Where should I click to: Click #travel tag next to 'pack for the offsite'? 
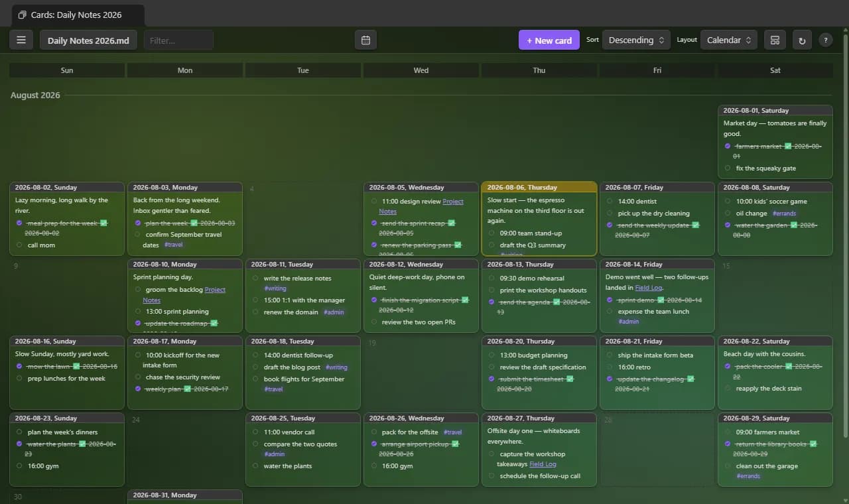(x=453, y=432)
